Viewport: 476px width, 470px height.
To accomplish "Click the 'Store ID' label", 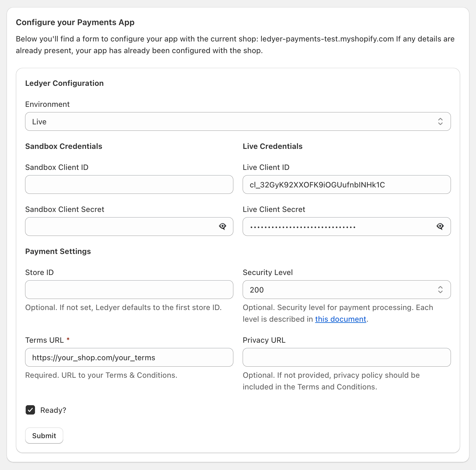I will (39, 272).
